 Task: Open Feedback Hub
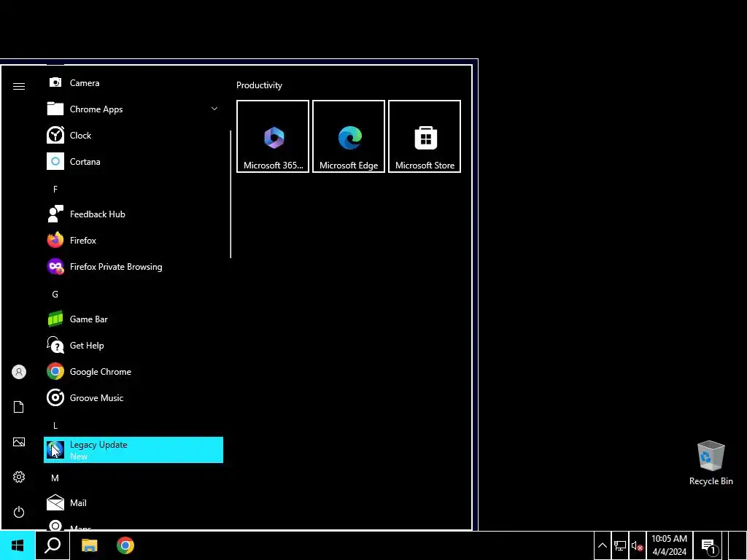(133, 214)
